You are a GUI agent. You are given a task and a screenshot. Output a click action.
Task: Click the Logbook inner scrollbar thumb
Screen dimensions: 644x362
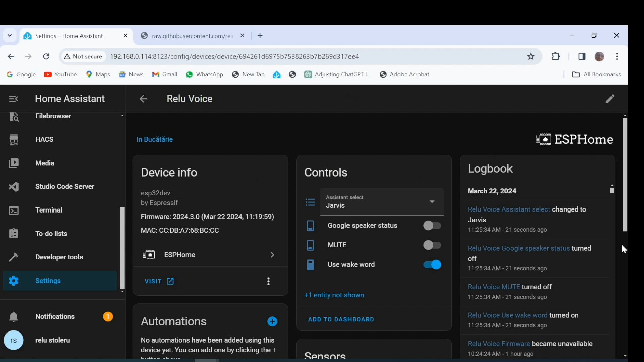click(x=612, y=190)
